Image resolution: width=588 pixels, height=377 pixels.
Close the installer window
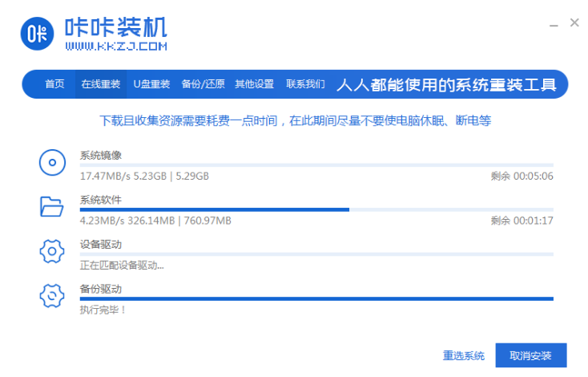(574, 23)
